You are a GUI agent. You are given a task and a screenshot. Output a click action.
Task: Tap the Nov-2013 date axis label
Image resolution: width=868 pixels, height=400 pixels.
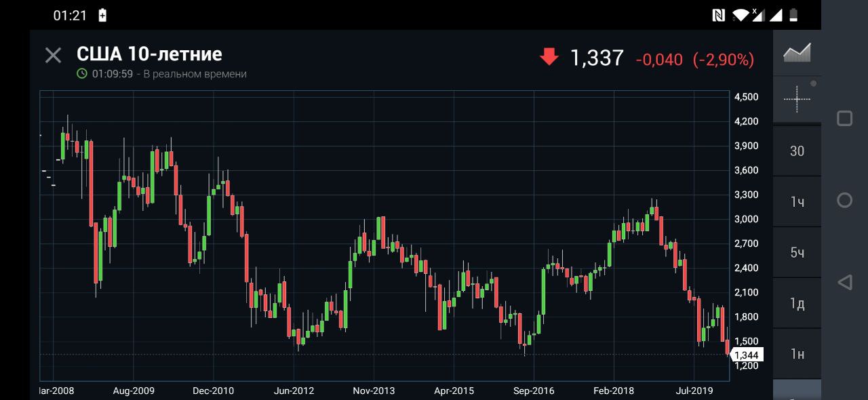point(374,391)
